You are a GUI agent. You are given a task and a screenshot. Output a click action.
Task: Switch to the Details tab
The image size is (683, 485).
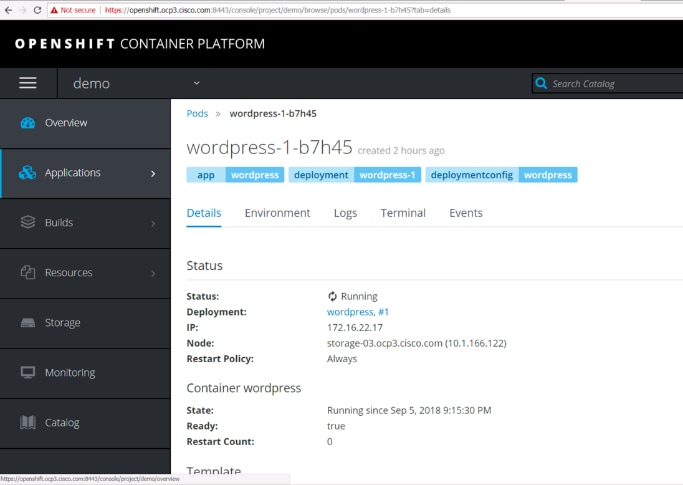click(x=204, y=213)
